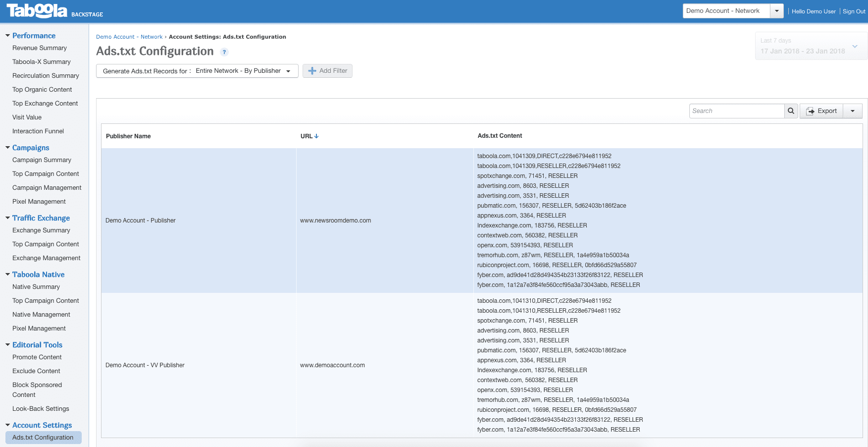Collapse the Performance sidebar section
Viewport: 868px width, 447px height.
(7, 36)
